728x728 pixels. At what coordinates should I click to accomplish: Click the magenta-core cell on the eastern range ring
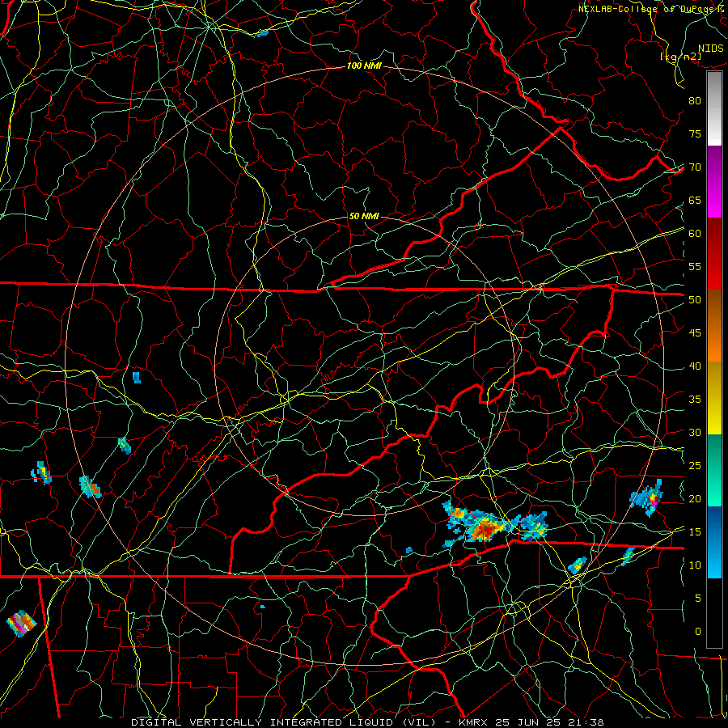pyautogui.click(x=647, y=497)
